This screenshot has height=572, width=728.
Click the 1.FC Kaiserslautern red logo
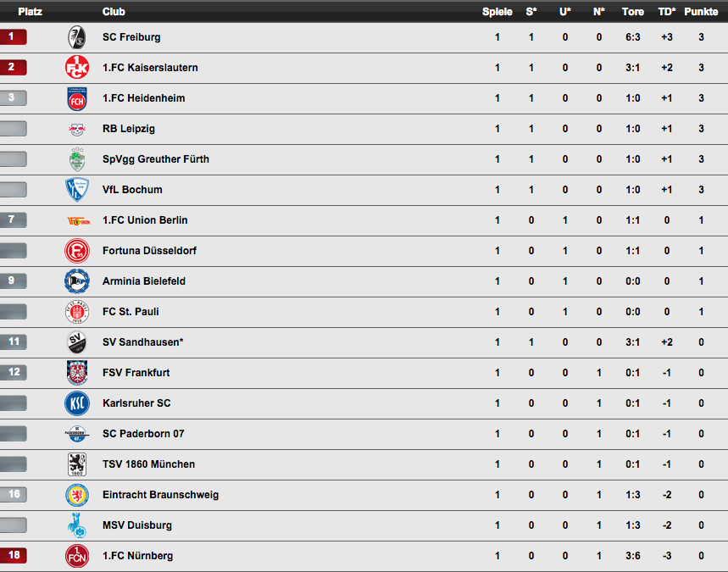(x=77, y=68)
